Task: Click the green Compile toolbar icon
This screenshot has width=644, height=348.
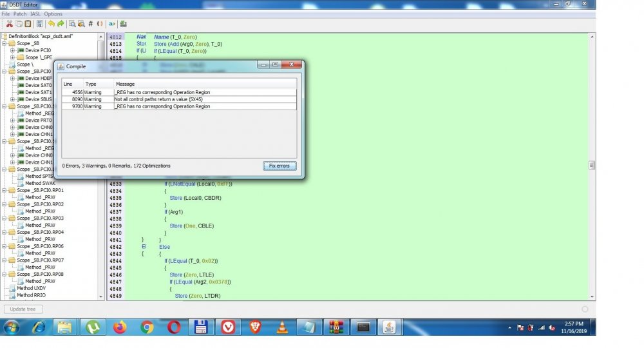Action: click(x=123, y=24)
